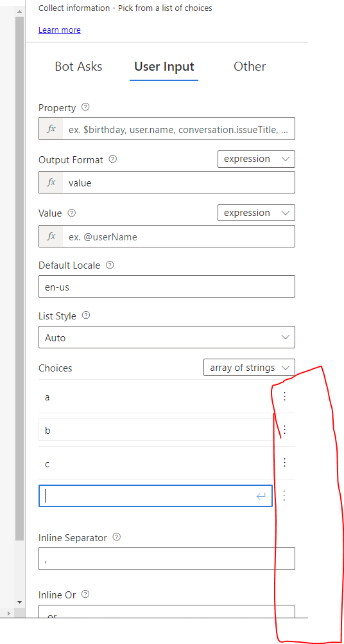The width and height of the screenshot is (344, 644).
Task: Click the fx icon in Property field
Action: 51,129
